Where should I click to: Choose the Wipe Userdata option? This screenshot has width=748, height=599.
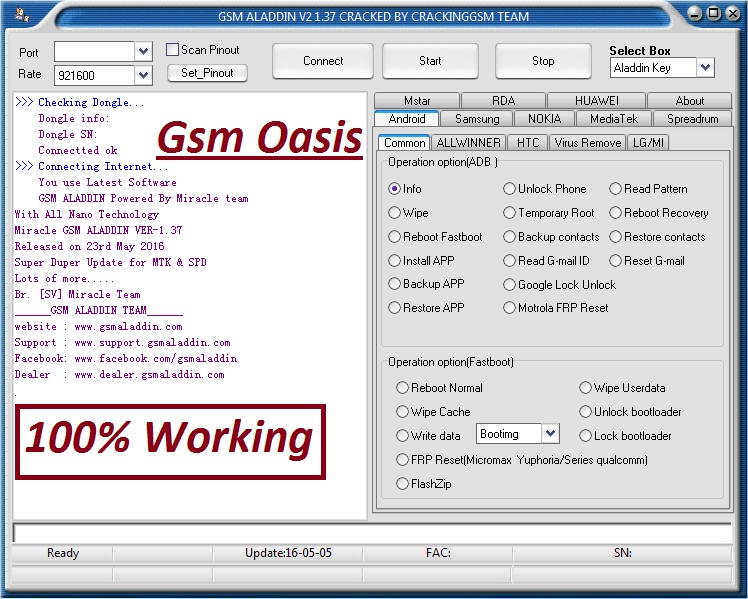(x=585, y=388)
